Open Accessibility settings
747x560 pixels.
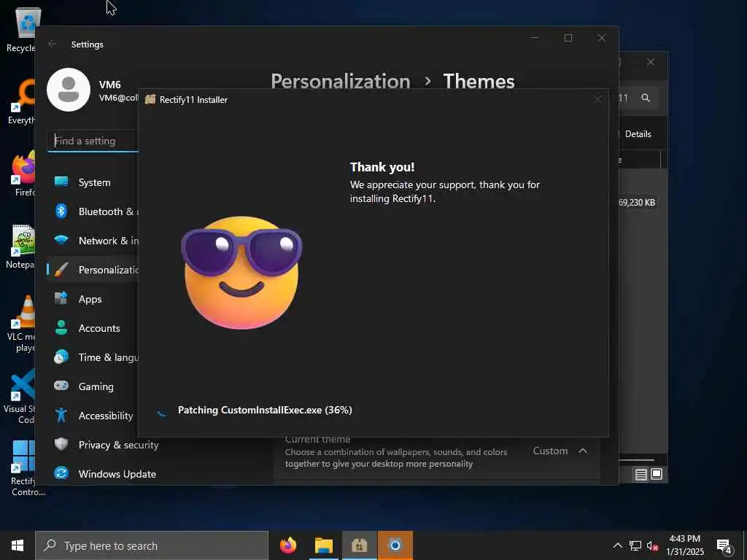93,415
